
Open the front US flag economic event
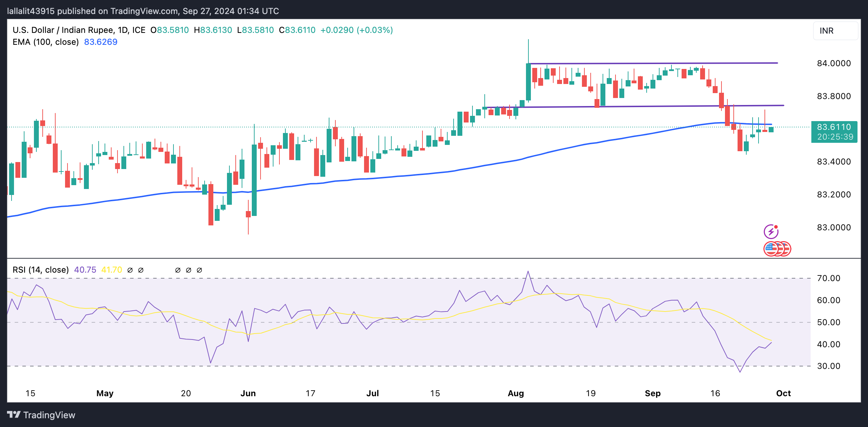771,249
